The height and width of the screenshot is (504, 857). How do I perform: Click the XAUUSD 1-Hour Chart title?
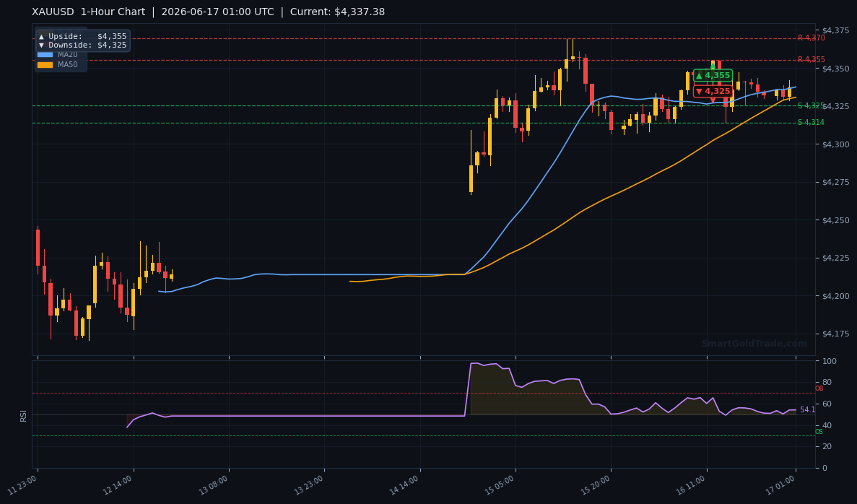(x=89, y=12)
